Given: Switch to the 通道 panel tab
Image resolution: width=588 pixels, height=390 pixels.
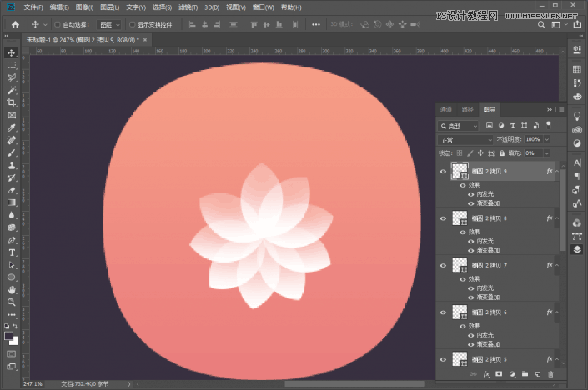Looking at the screenshot, I should click(x=446, y=109).
